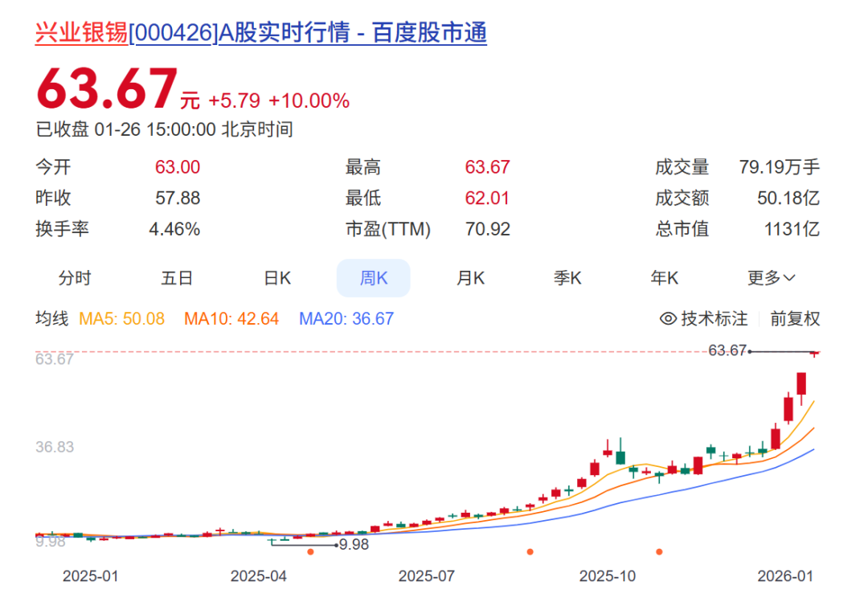The width and height of the screenshot is (868, 602).
Task: Select the 周K chart tab
Action: click(x=374, y=278)
